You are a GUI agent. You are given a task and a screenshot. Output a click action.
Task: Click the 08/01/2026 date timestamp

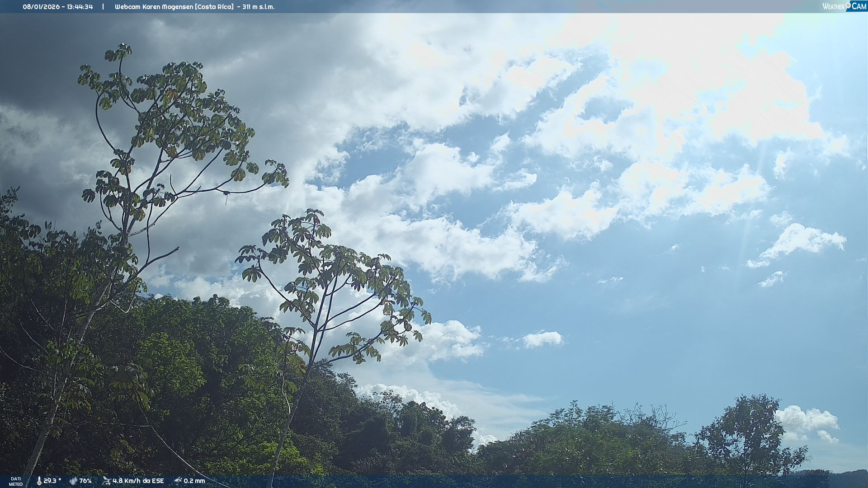tap(41, 7)
